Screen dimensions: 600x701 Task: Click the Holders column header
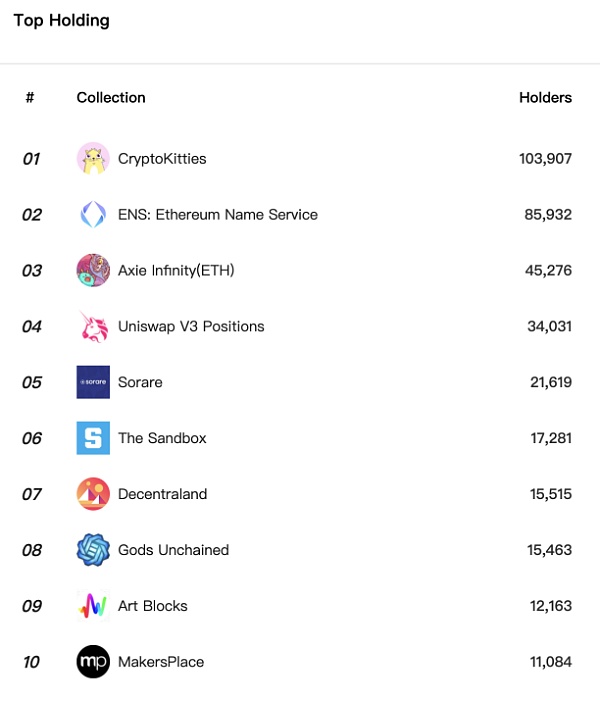click(x=545, y=97)
